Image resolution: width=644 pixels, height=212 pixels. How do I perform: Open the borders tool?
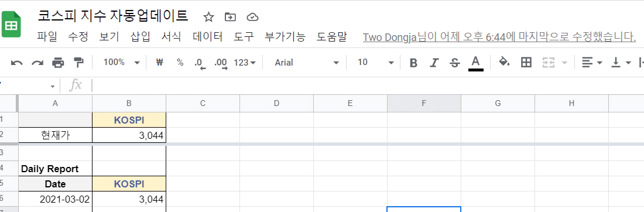[526, 63]
